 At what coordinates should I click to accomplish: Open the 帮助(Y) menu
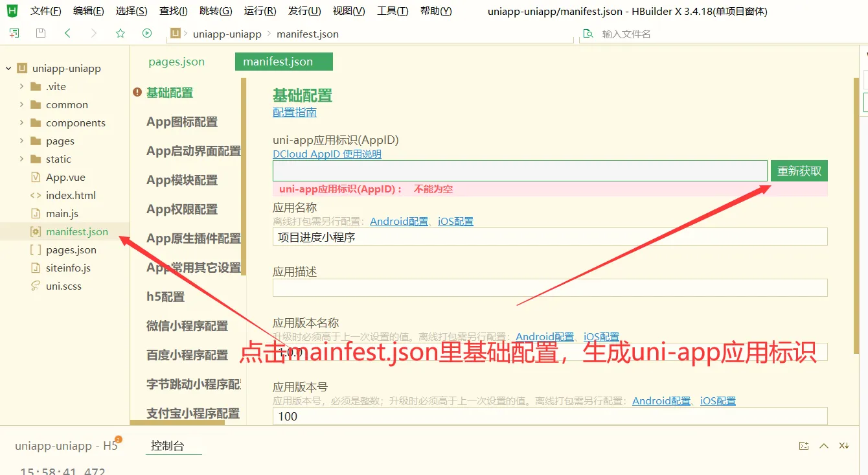click(436, 11)
